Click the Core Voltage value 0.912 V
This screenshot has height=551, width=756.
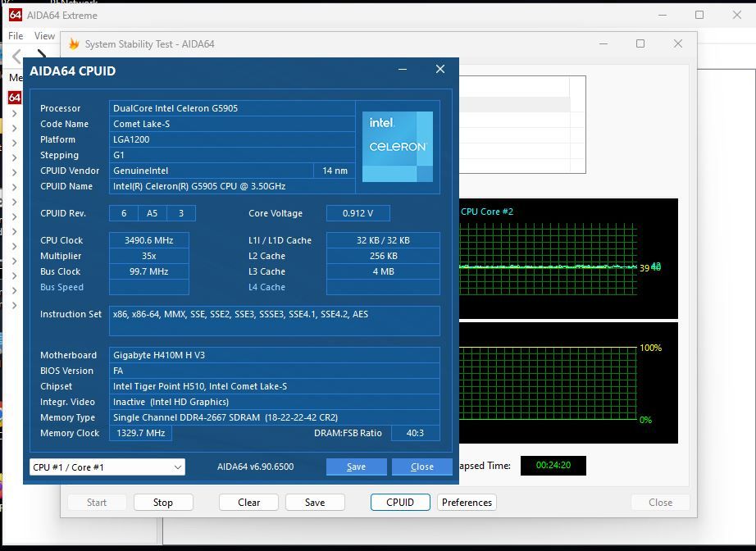358,213
